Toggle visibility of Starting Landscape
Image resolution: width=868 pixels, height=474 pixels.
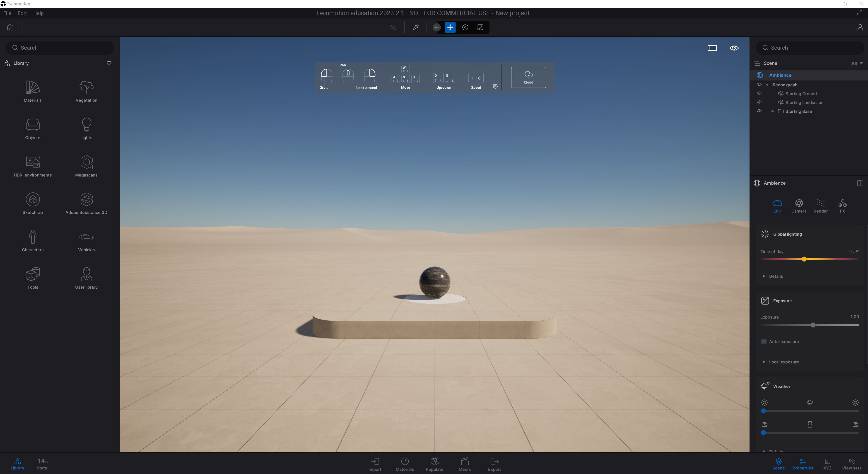coord(759,102)
